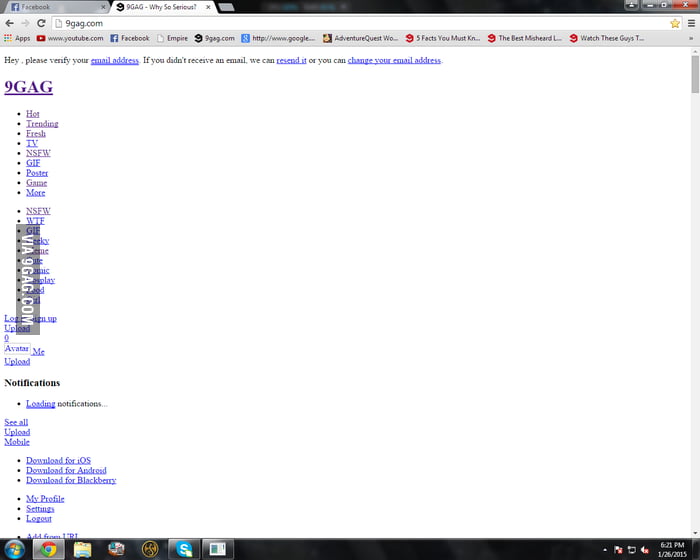Click the page vertical scrollbar thumb
Image resolution: width=700 pixels, height=560 pixels.
tap(695, 74)
